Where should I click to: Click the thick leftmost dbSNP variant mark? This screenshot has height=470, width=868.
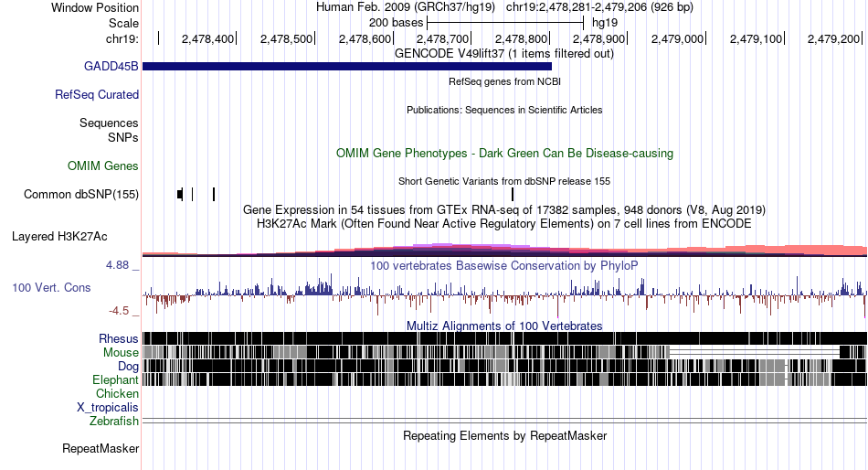(180, 195)
